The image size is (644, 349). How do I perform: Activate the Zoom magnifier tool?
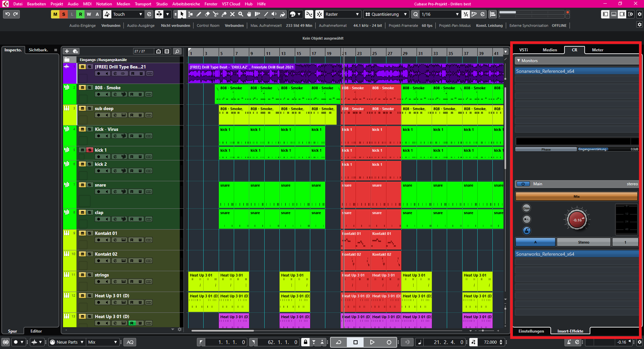240,14
